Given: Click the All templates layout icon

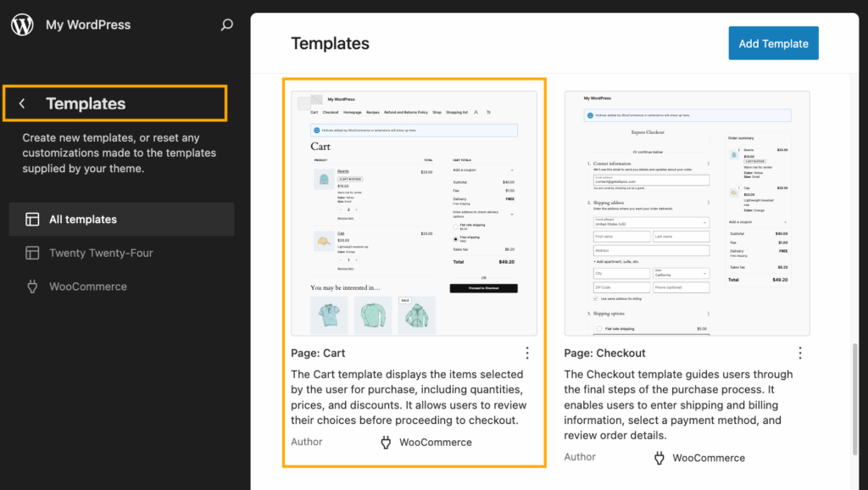Looking at the screenshot, I should click(32, 220).
